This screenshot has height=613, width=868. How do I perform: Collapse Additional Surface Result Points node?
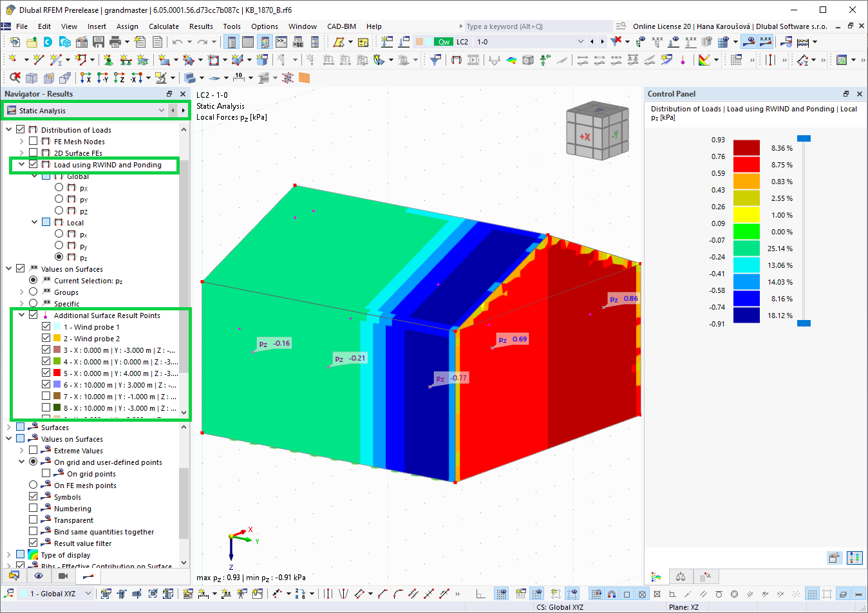point(21,315)
